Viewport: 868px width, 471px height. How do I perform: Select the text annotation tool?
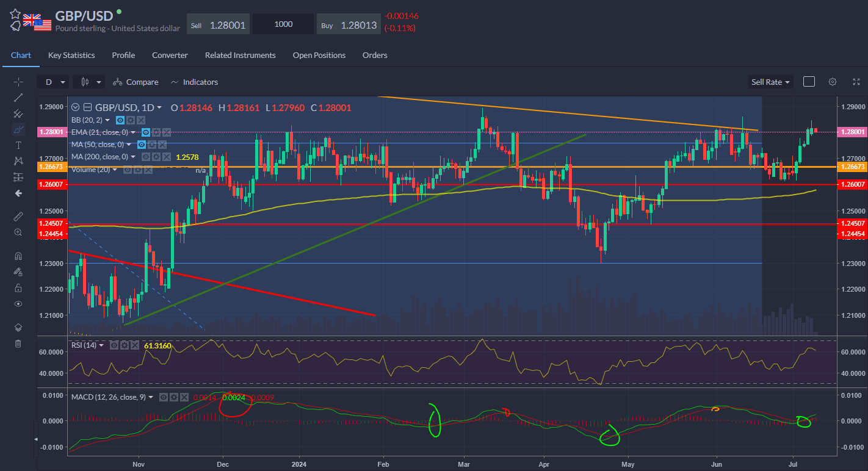pos(18,145)
